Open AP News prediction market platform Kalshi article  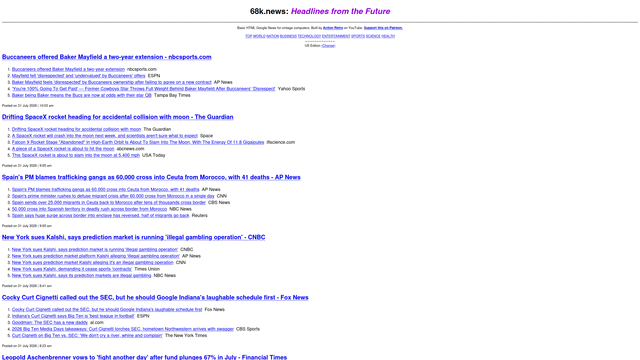point(96,256)
